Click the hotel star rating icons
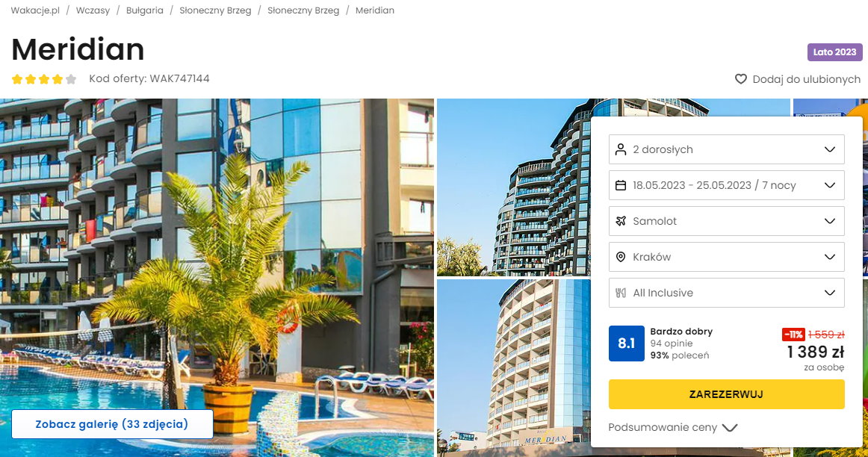 pos(44,79)
